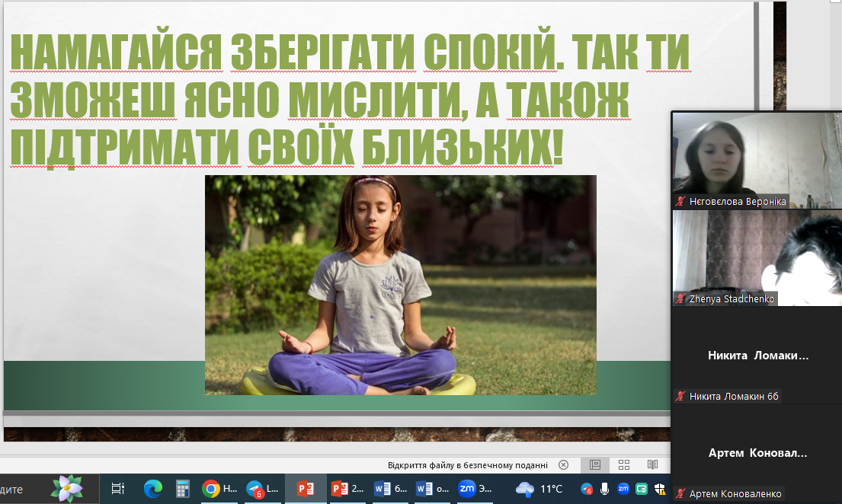
Task: Open second Word document in taskbar
Action: (x=433, y=489)
